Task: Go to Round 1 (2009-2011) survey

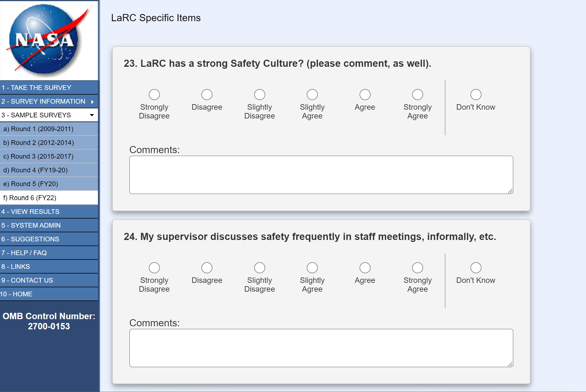Action: tap(38, 129)
